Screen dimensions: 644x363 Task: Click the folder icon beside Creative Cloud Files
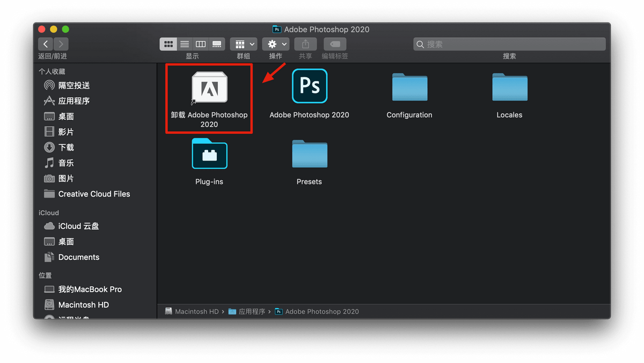[49, 194]
